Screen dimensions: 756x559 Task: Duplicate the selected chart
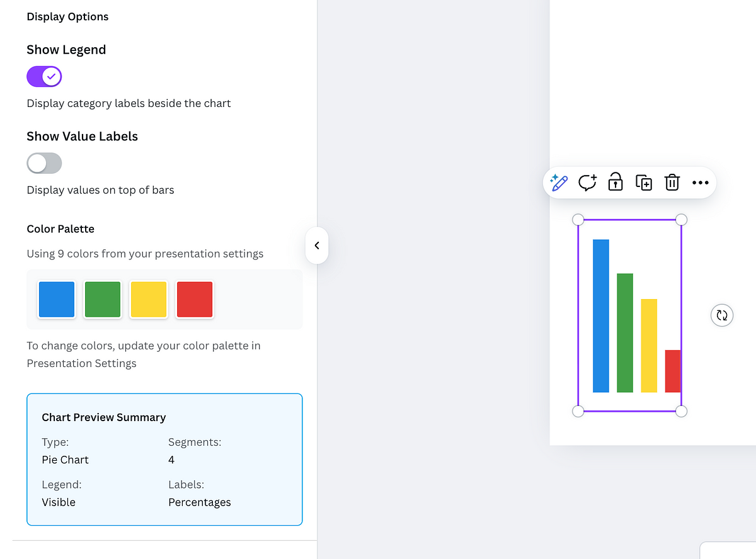point(644,183)
